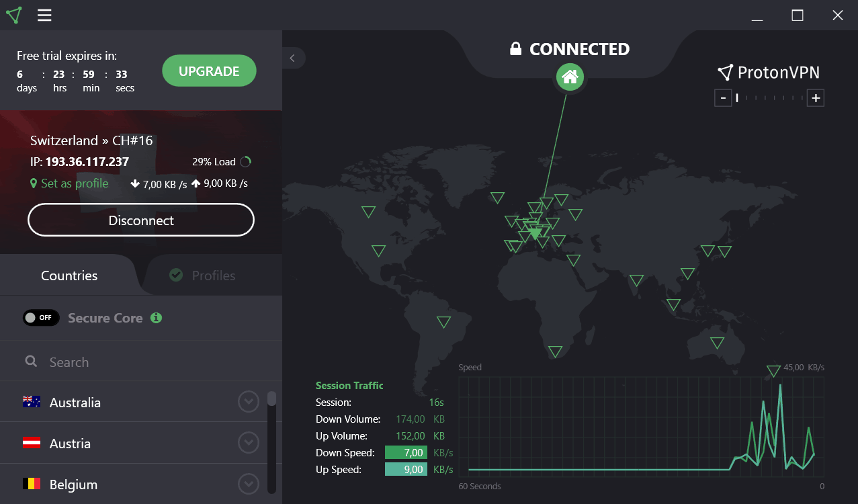Collapse the sidebar with the arrow

(293, 58)
